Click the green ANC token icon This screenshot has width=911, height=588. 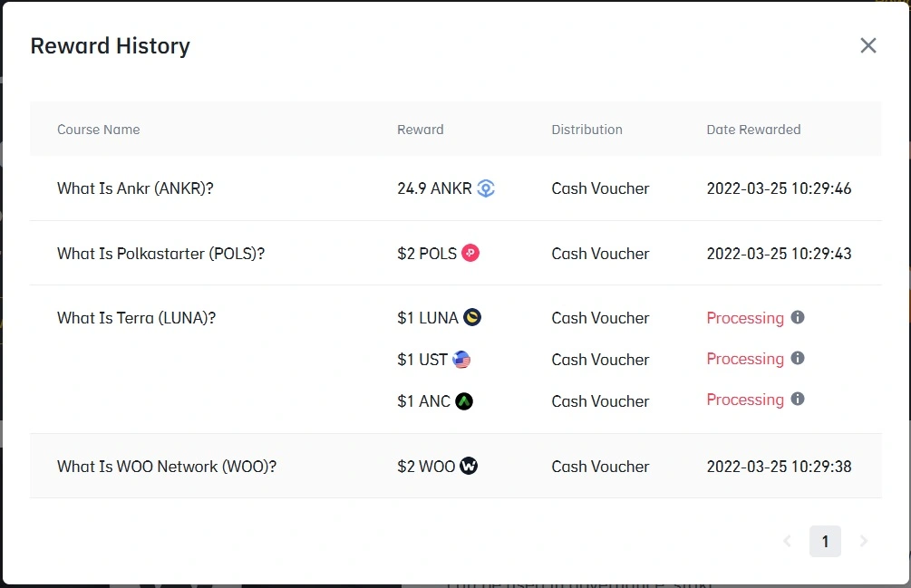click(x=463, y=401)
